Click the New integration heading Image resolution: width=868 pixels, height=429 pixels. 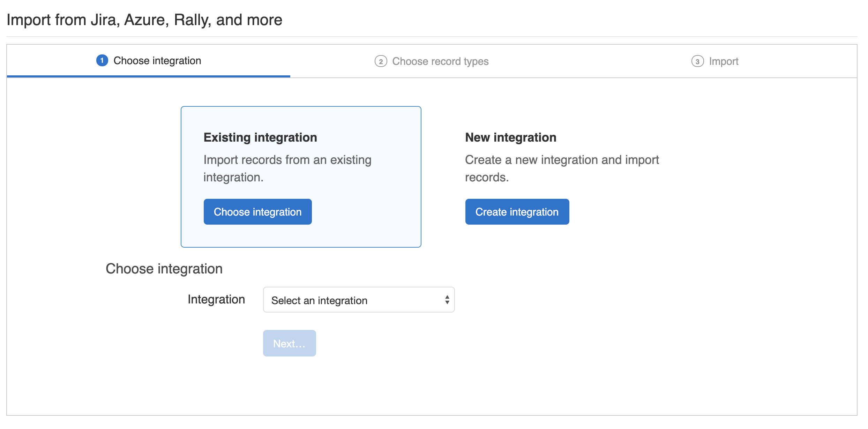pos(510,137)
